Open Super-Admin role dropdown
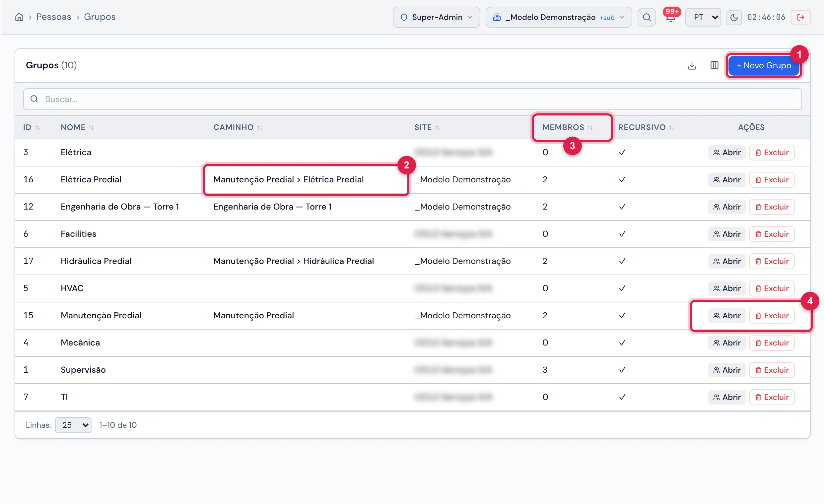The height and width of the screenshot is (504, 824). click(436, 17)
